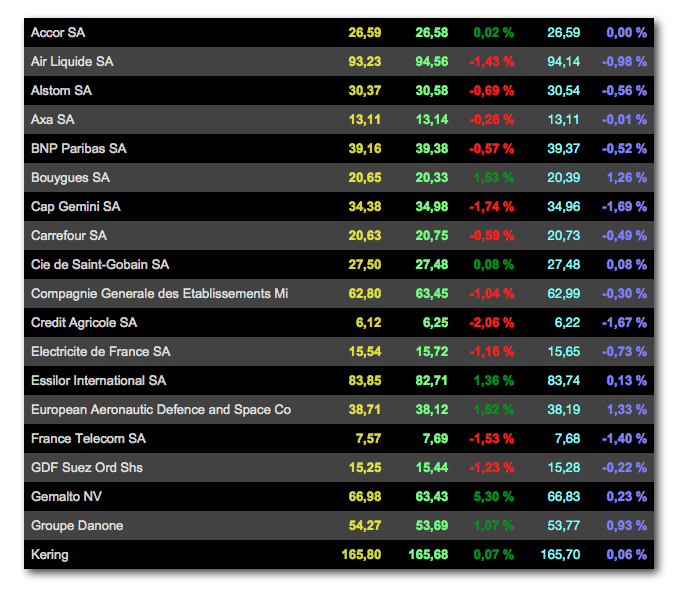Click Compagnie Generale change -1,04 %
Screen dimensions: 688x603
click(x=491, y=293)
